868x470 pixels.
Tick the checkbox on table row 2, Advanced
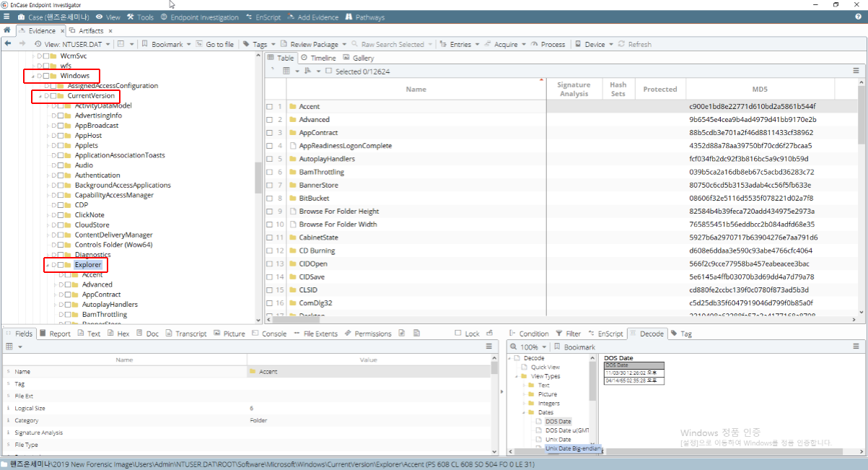[x=270, y=120]
